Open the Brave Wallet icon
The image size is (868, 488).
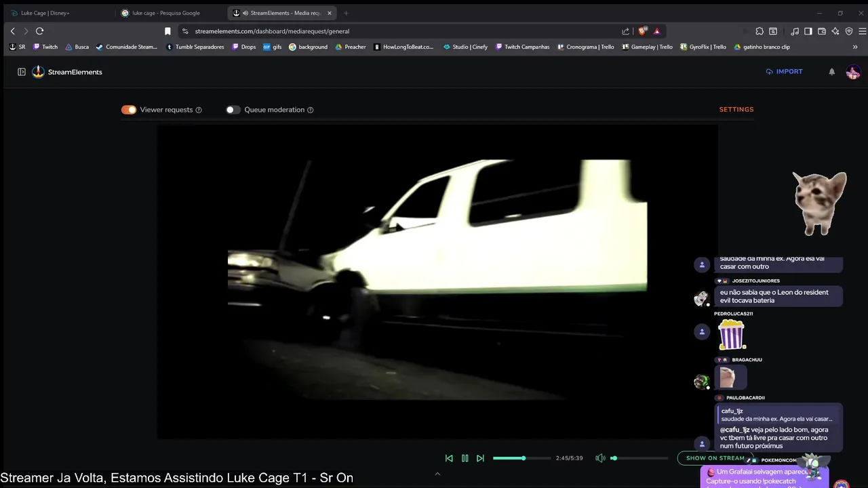point(822,31)
